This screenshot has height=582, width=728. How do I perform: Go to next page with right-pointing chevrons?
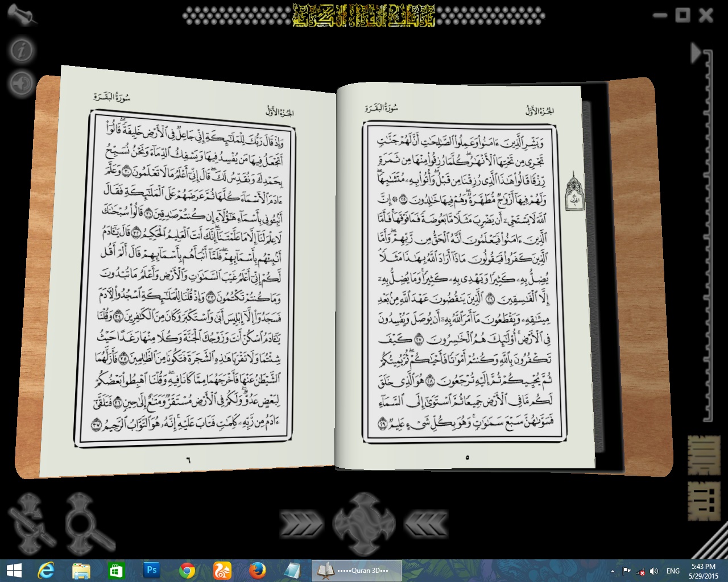(301, 523)
